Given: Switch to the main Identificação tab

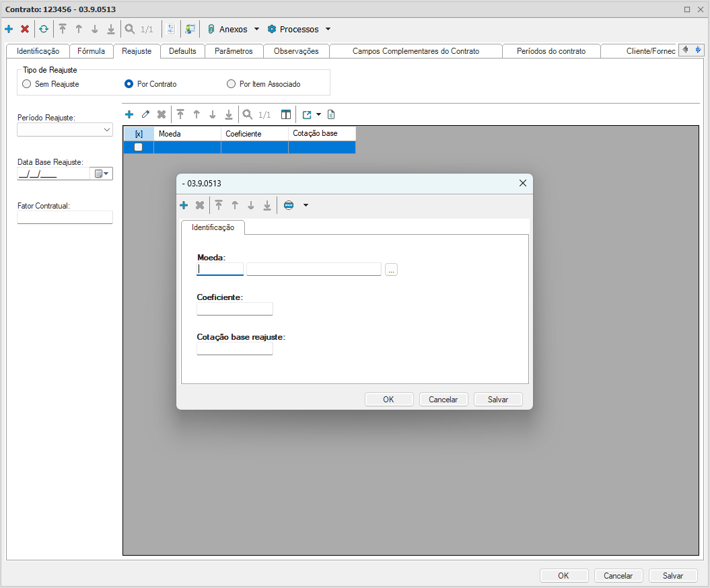Looking at the screenshot, I should pos(38,51).
